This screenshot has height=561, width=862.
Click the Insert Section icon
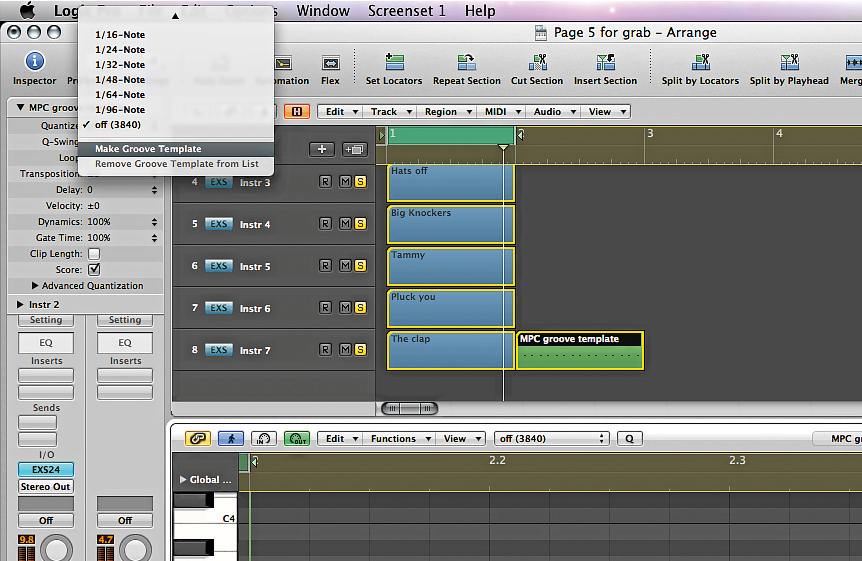coord(605,62)
